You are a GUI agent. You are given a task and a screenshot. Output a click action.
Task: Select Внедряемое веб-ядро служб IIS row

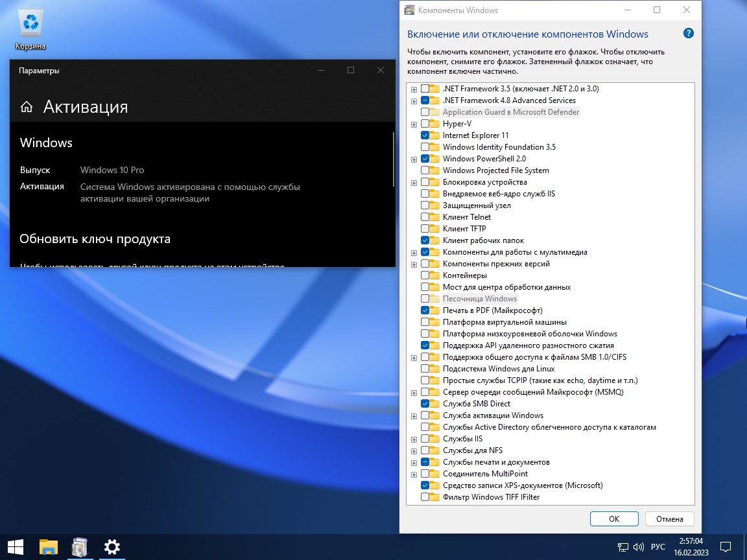tap(499, 194)
